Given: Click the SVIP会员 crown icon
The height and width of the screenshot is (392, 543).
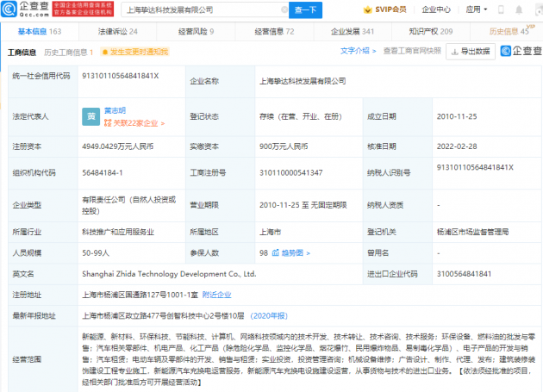Looking at the screenshot, I should (367, 9).
